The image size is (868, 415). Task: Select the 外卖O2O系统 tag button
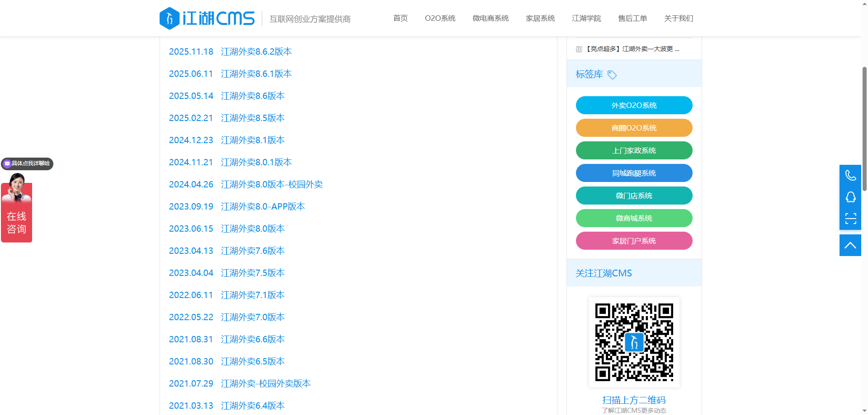pos(634,105)
